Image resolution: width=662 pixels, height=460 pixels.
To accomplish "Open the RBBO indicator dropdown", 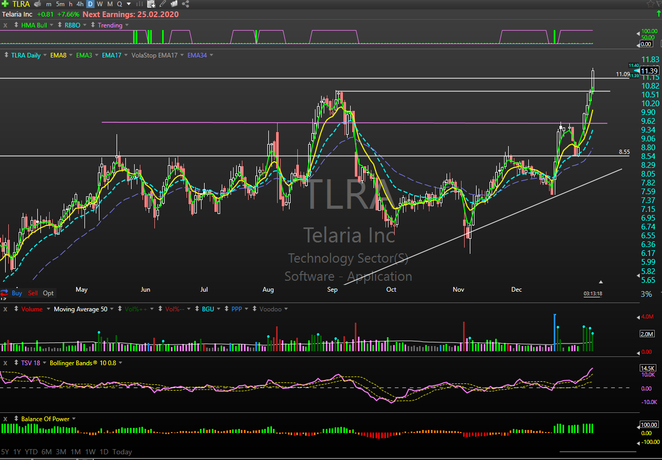I will 84,25.
